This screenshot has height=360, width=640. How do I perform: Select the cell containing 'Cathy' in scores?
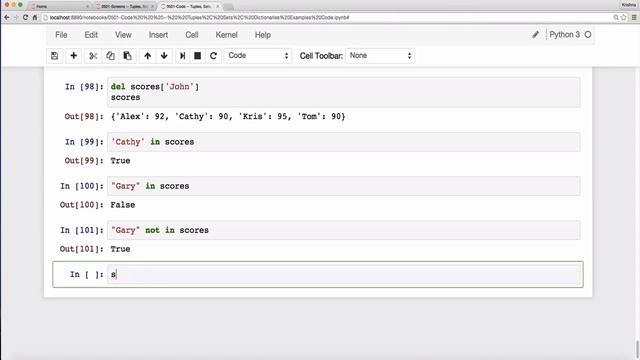point(344,142)
